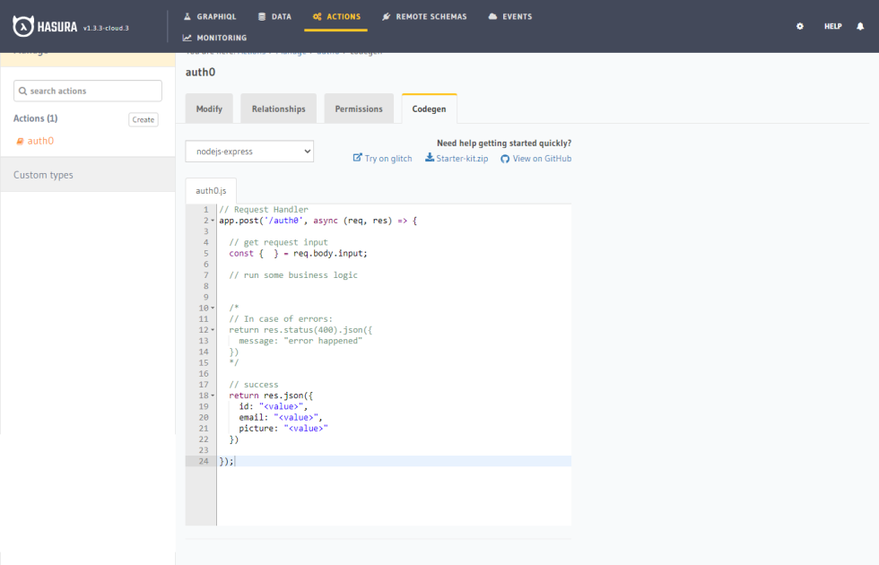Click the '// Request Handler' comment line

[263, 210]
